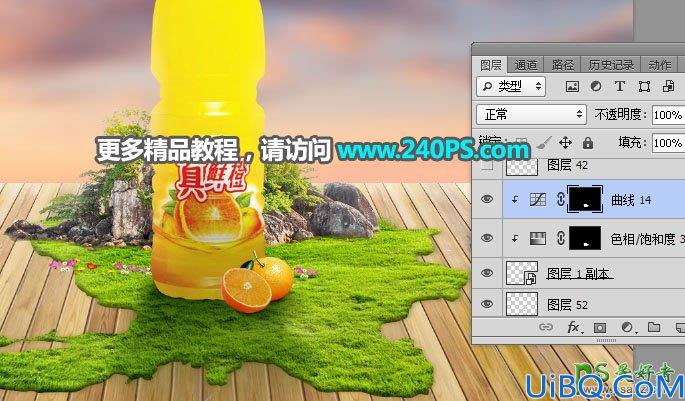Select the 图层 1 副本 smart object thumbnail

[522, 273]
